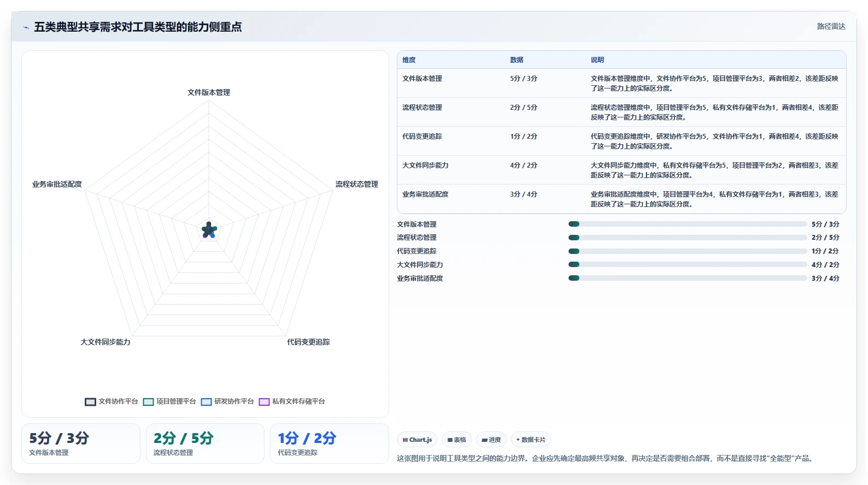868x485 pixels.
Task: Click the 大文件同步能力 progress bar
Action: tap(688, 264)
